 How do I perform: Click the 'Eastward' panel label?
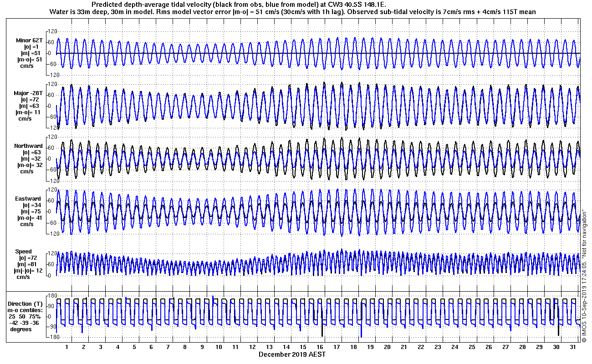(x=28, y=199)
